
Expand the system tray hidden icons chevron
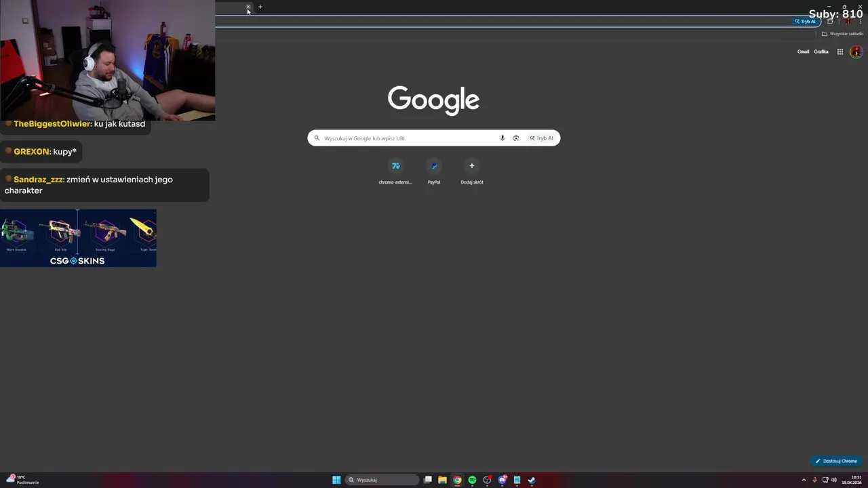(804, 480)
